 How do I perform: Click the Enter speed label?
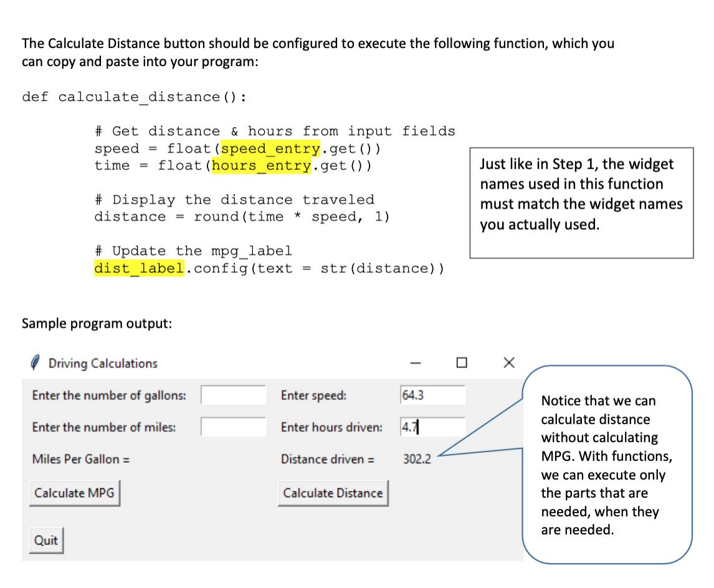click(313, 395)
